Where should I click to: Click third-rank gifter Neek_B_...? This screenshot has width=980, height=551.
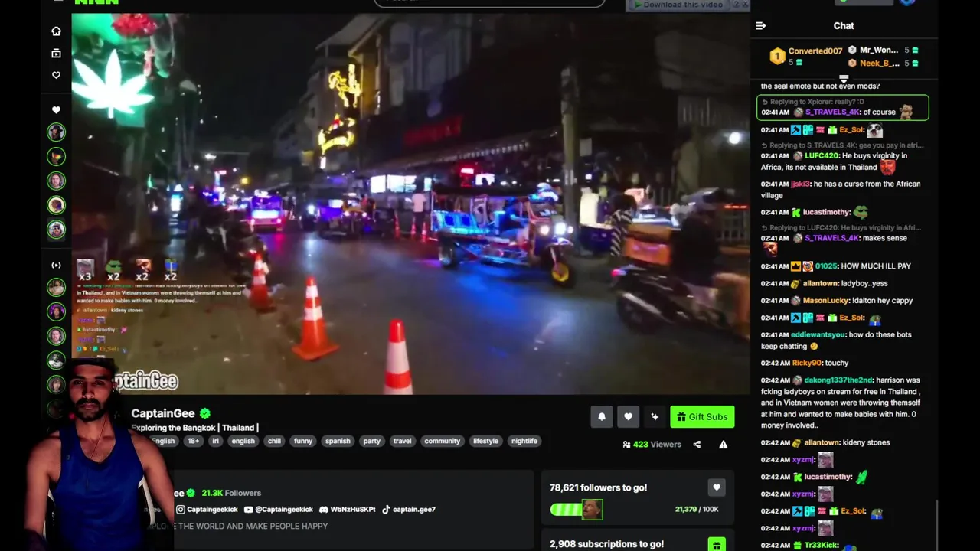tap(880, 64)
